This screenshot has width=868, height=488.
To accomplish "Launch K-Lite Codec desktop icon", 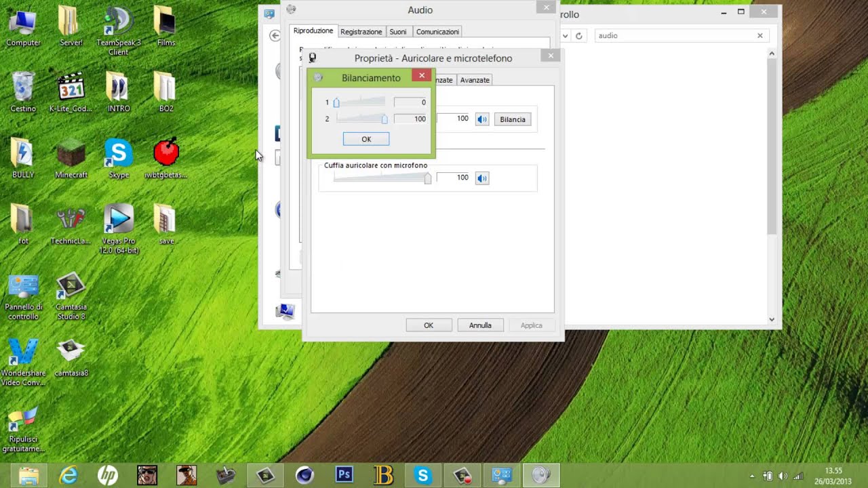I will point(71,92).
